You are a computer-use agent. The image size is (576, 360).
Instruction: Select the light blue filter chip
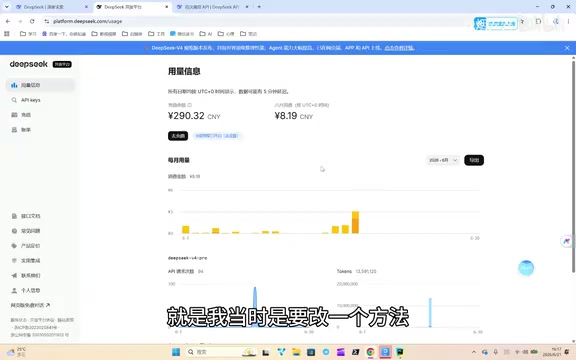(217, 136)
